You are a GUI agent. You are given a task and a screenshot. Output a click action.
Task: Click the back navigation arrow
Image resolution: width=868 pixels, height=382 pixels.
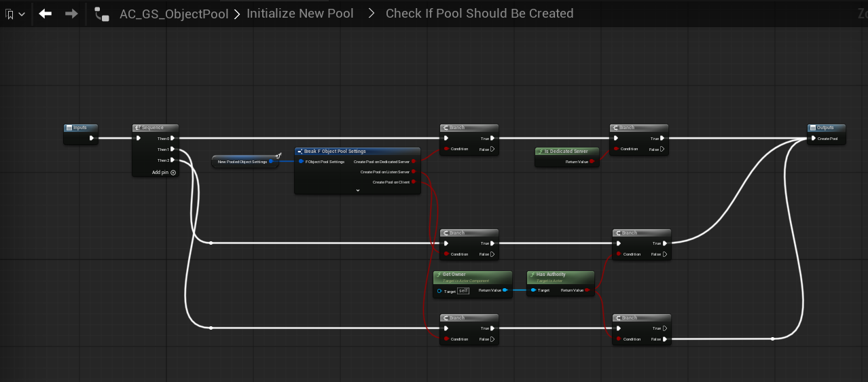point(46,14)
